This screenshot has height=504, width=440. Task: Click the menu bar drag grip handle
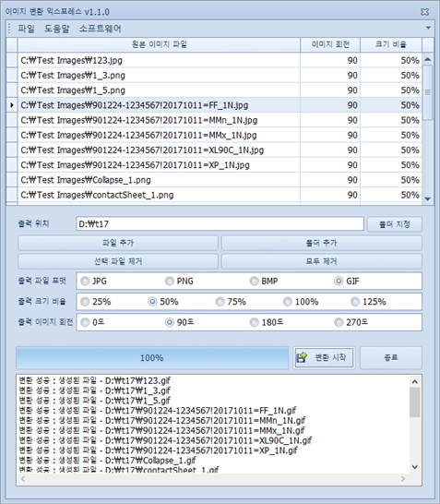[x=9, y=29]
